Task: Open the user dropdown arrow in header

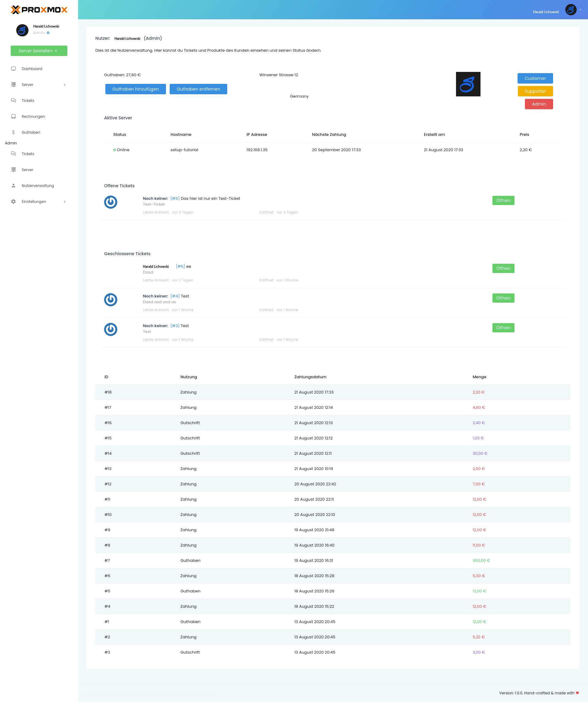Action: 580,10
